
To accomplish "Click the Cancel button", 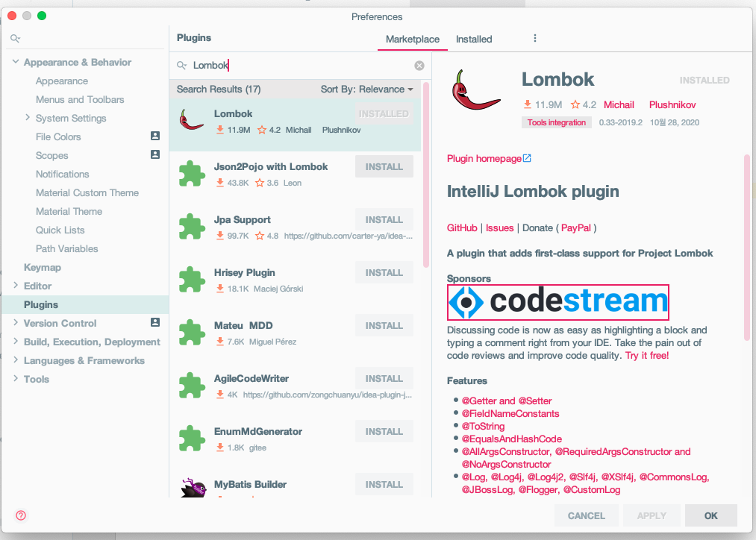I will pyautogui.click(x=587, y=515).
